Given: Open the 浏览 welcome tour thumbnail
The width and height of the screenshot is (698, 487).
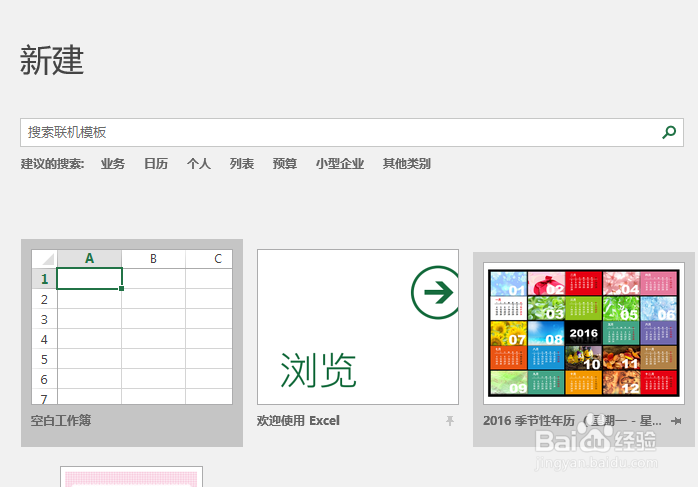Looking at the screenshot, I should 358,327.
